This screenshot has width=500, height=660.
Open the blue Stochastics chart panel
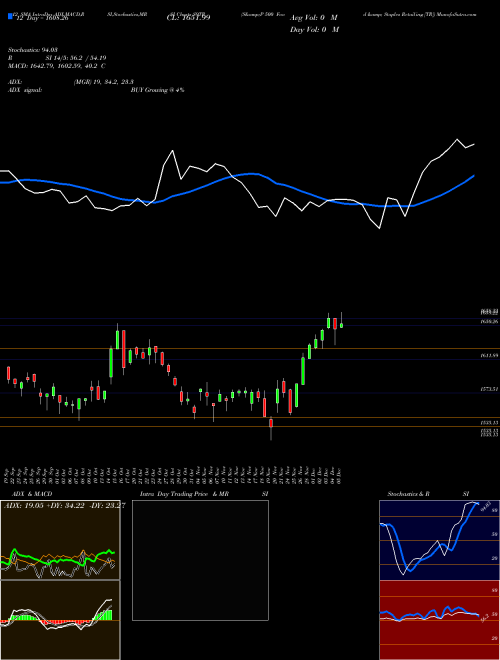(x=439, y=540)
